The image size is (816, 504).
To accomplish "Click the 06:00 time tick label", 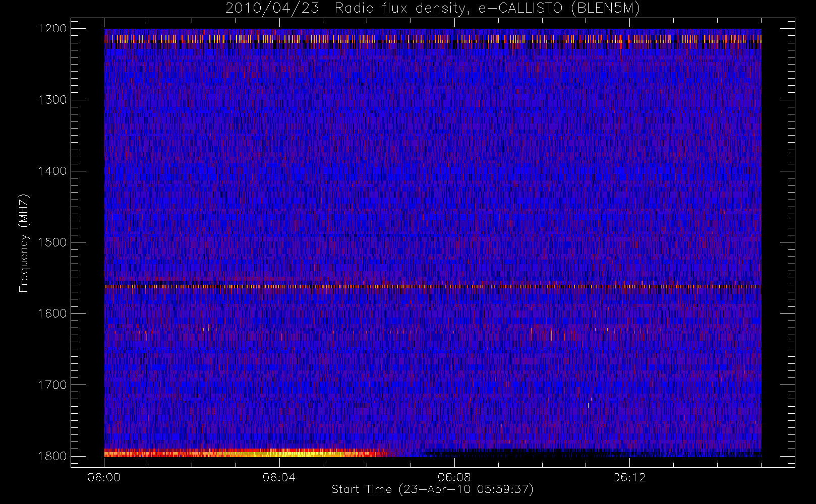I will tap(104, 477).
